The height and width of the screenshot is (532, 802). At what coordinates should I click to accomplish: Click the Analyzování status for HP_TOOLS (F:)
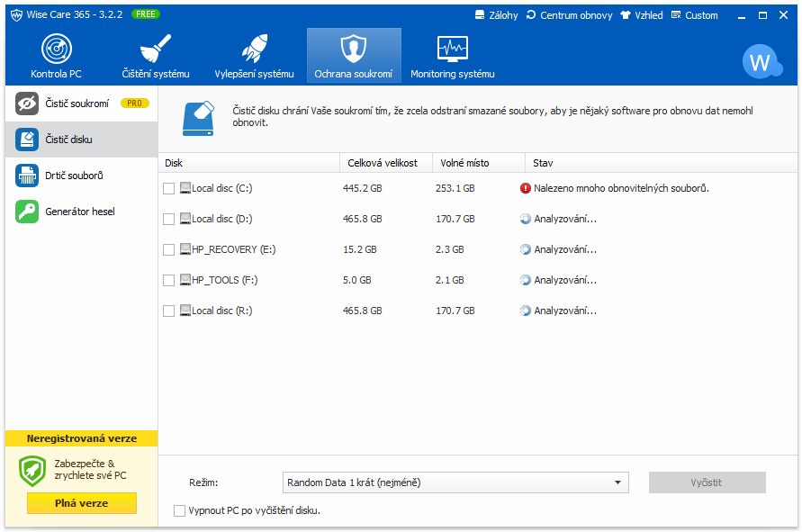[x=565, y=280]
